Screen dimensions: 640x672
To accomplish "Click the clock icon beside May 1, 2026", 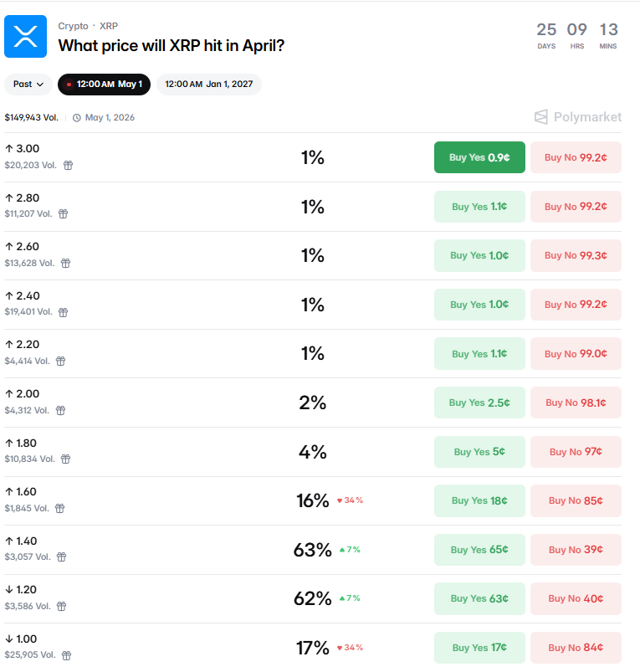I will click(76, 117).
